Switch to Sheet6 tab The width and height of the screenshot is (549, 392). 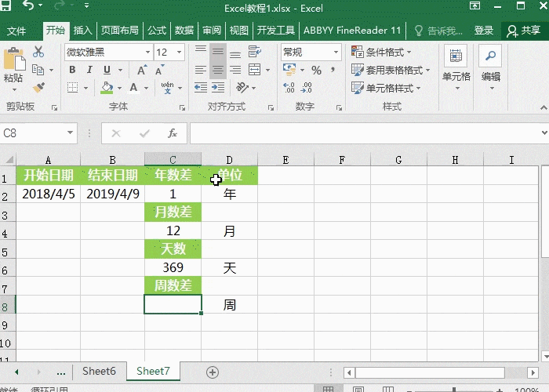coord(99,372)
